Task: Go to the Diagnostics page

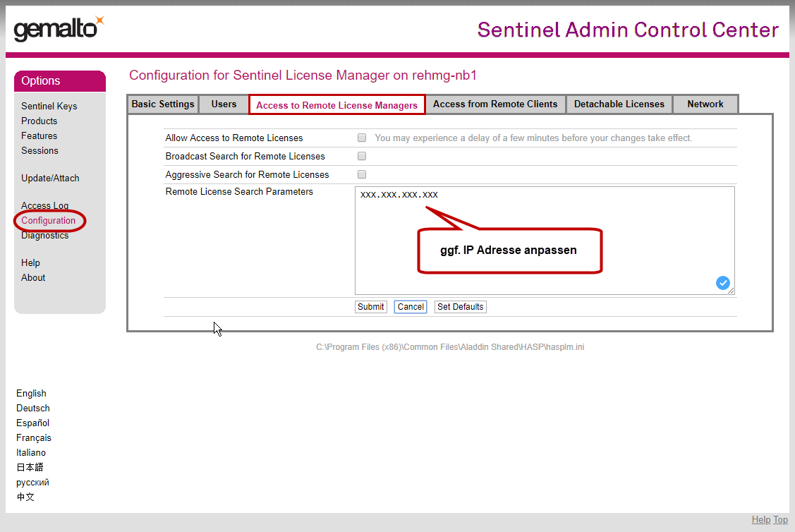Action: (x=44, y=236)
